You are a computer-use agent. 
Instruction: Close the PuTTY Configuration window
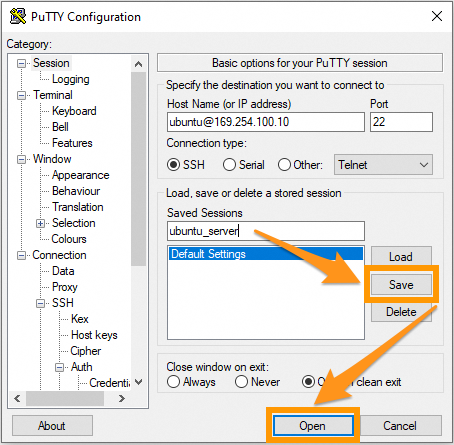(x=437, y=16)
